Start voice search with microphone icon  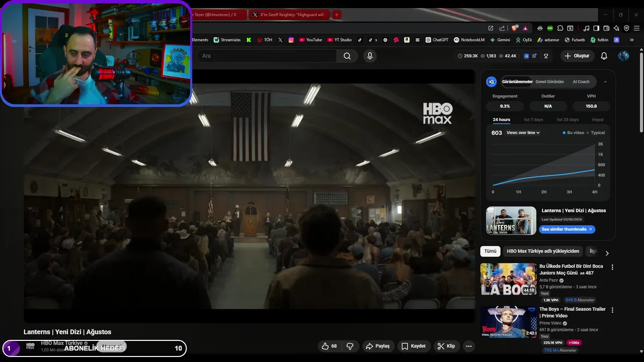point(370,56)
